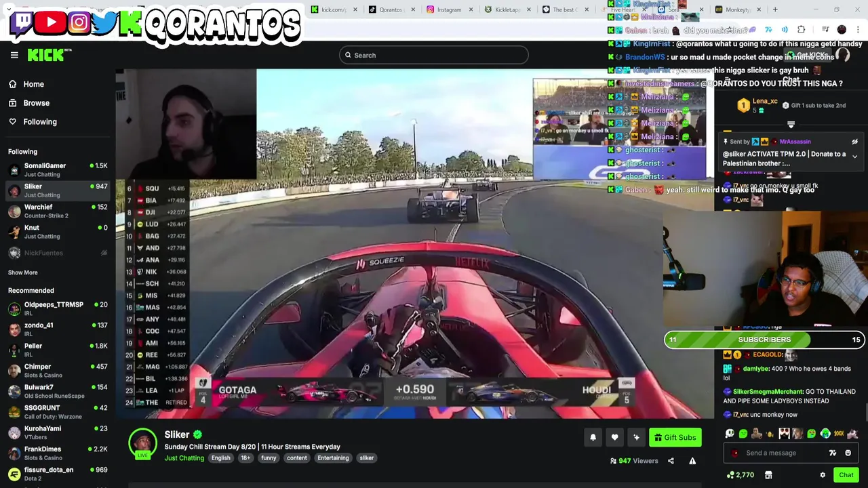Expand the pinned message chevron

[x=854, y=157]
